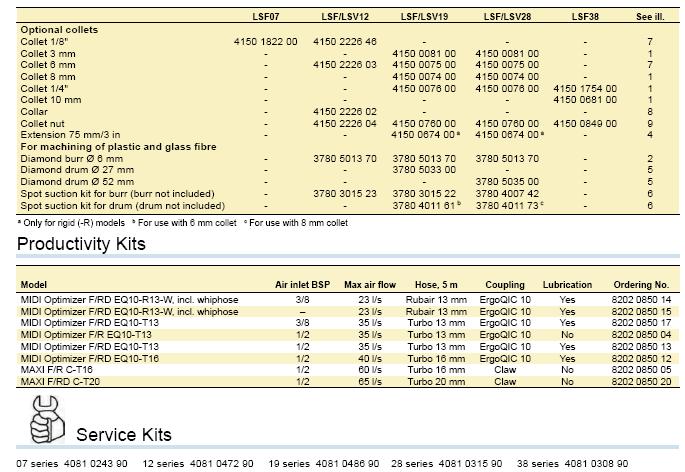Select part number '4150 2226 03'
The height and width of the screenshot is (472, 685).
tap(345, 65)
